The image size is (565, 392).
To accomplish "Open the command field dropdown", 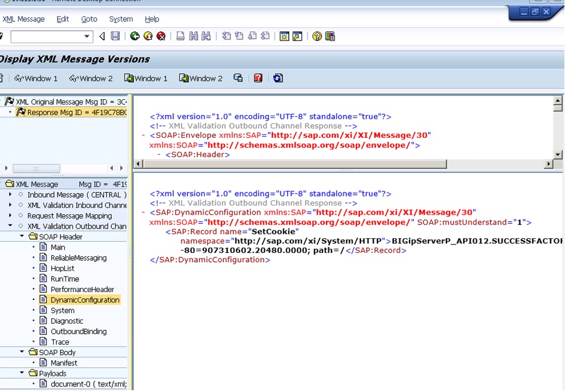I will coord(87,36).
